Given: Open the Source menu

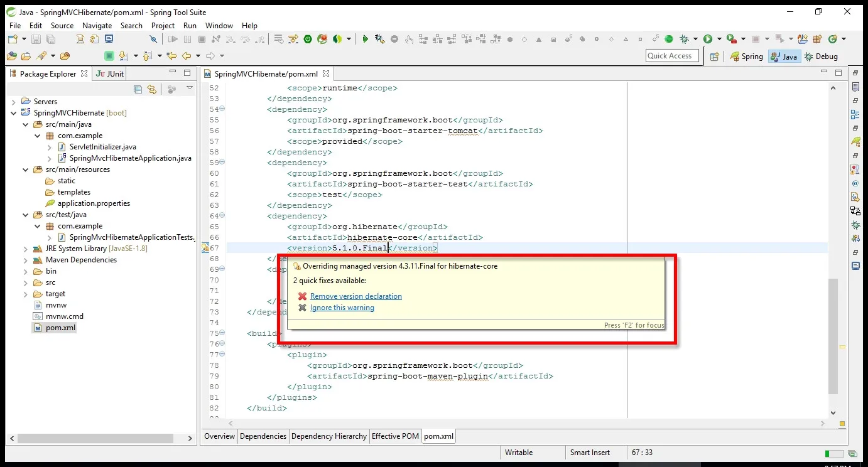Looking at the screenshot, I should [x=62, y=26].
